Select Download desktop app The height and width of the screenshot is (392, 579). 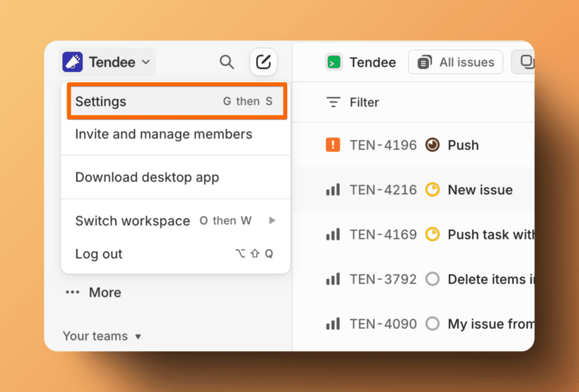(147, 178)
